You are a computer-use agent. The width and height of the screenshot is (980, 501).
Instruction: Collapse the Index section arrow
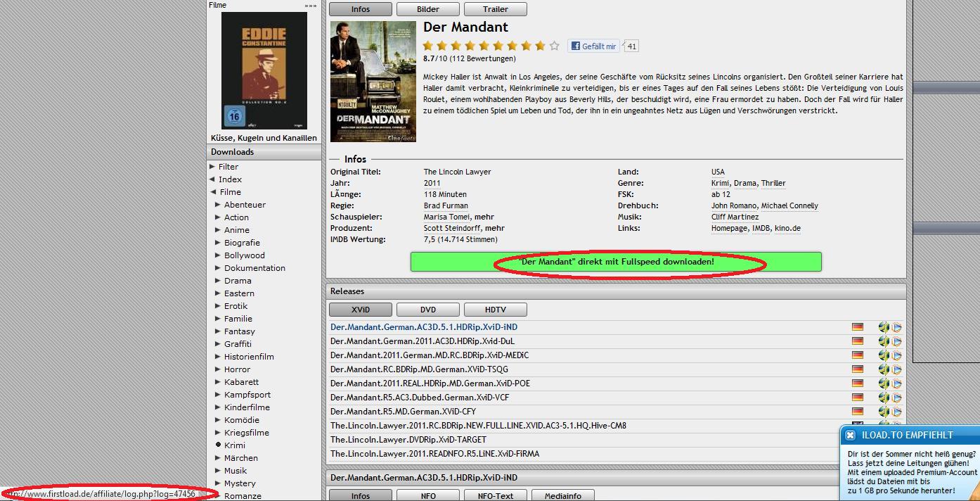pos(212,179)
